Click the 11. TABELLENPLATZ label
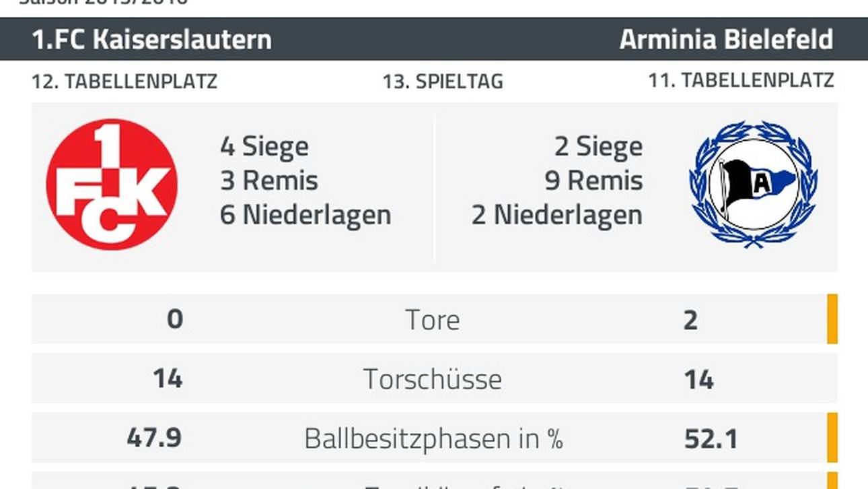The height and width of the screenshot is (489, 868). (x=741, y=80)
